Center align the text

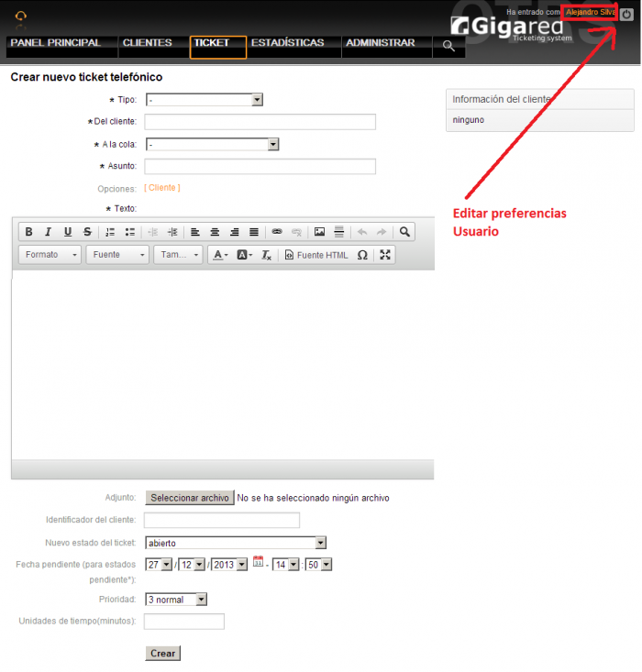tap(215, 232)
